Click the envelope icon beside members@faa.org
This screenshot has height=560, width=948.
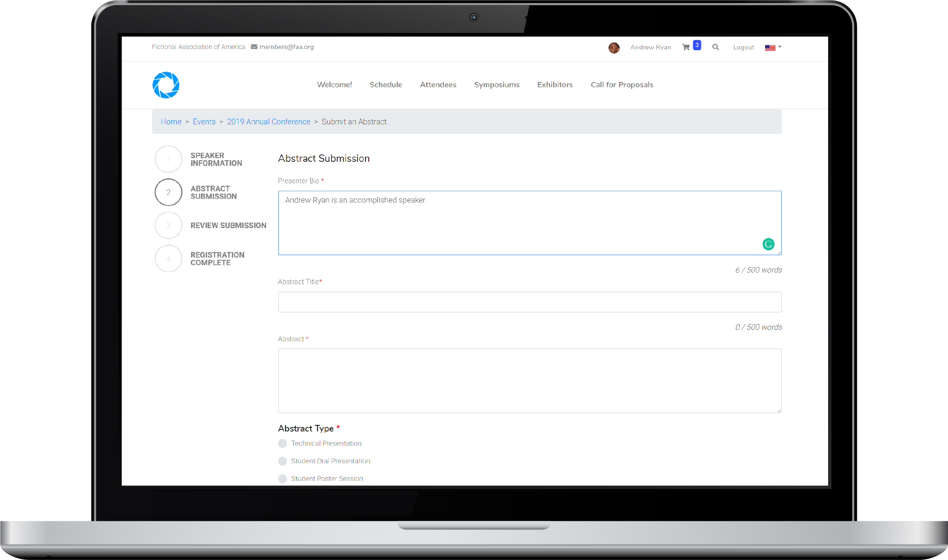tap(253, 47)
